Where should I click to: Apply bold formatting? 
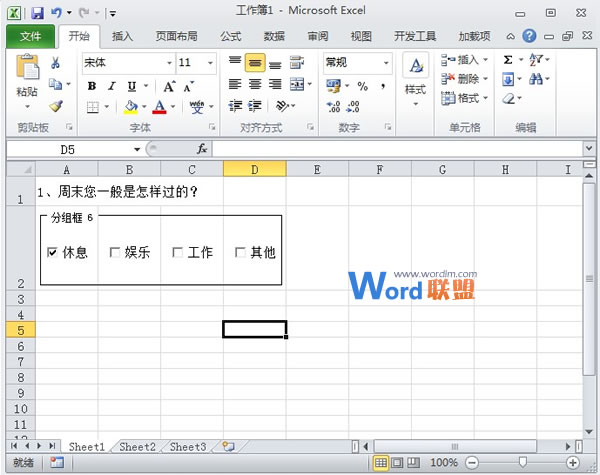click(x=91, y=85)
